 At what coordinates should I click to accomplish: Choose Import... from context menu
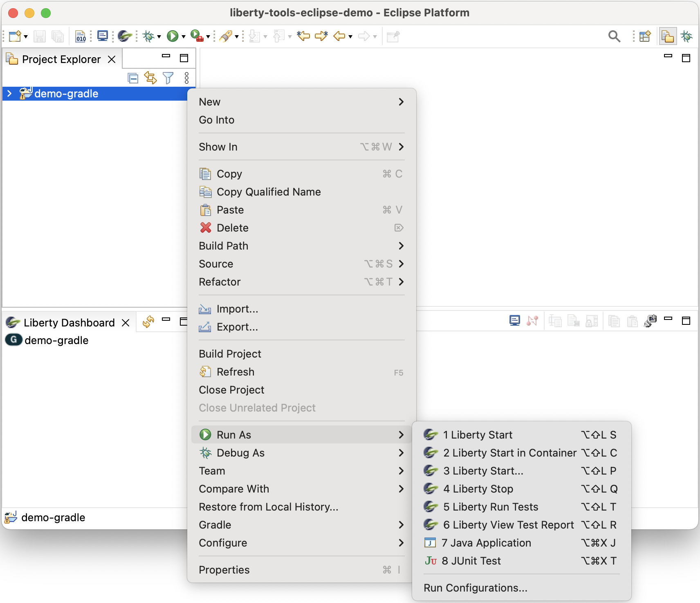(301, 309)
